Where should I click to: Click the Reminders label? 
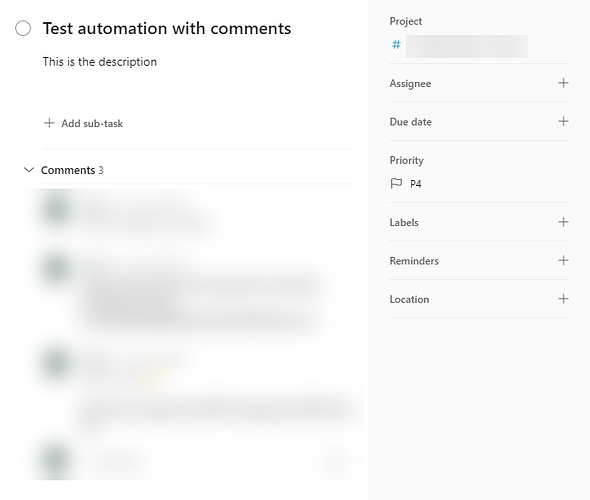414,261
